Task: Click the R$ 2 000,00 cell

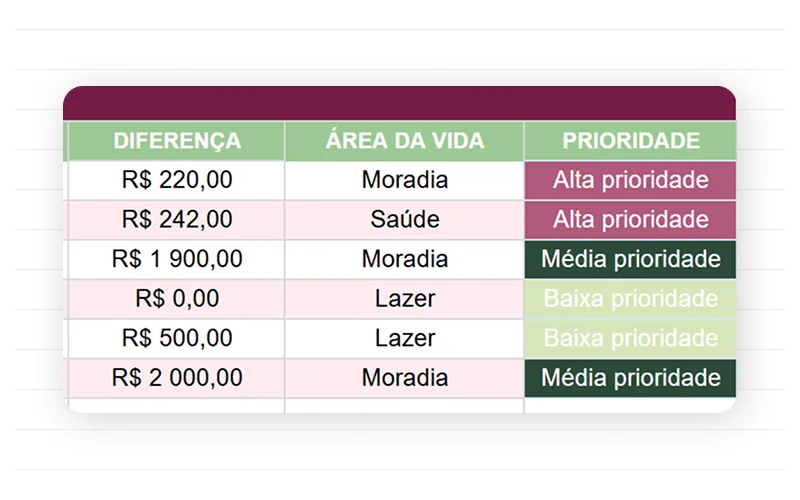Action: tap(176, 378)
